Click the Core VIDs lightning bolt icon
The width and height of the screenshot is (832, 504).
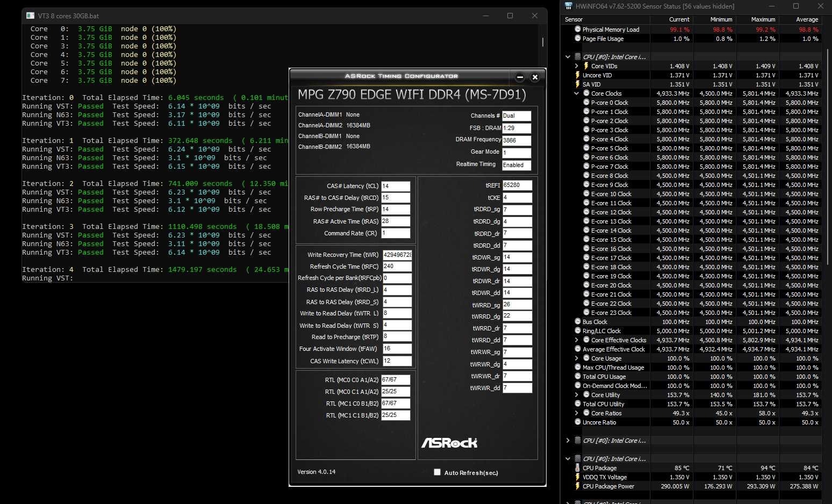[x=586, y=66]
